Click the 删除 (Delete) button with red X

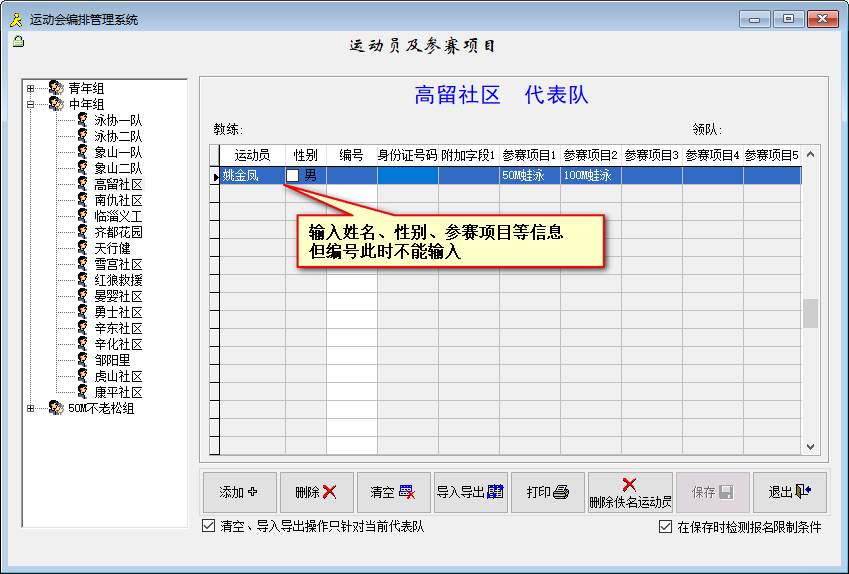point(316,492)
